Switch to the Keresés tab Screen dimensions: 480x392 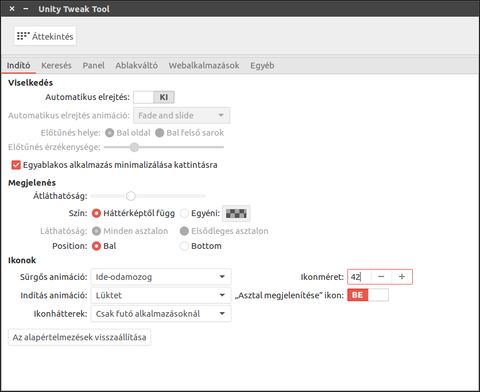click(x=56, y=65)
